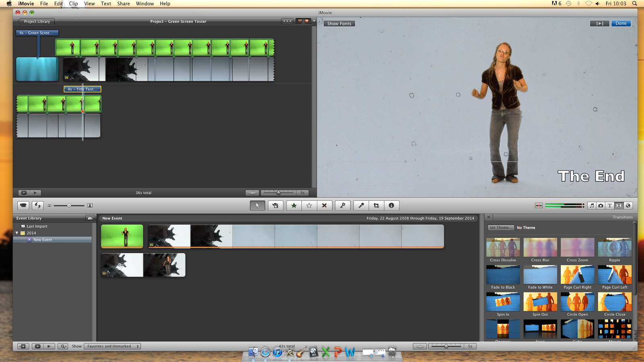Screen dimensions: 644x362
Task: Adjust project frames-per-thumbnail slider
Action: click(279, 193)
